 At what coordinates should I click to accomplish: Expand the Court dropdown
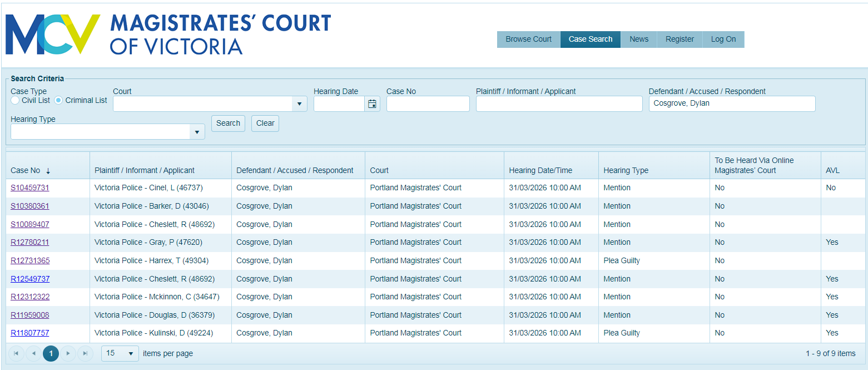299,104
